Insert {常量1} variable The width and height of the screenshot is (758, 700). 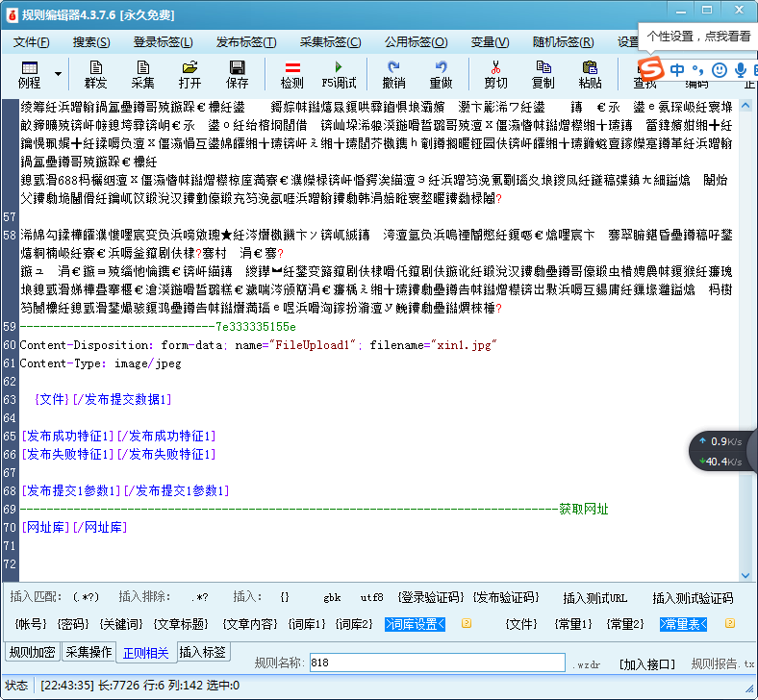(x=573, y=624)
